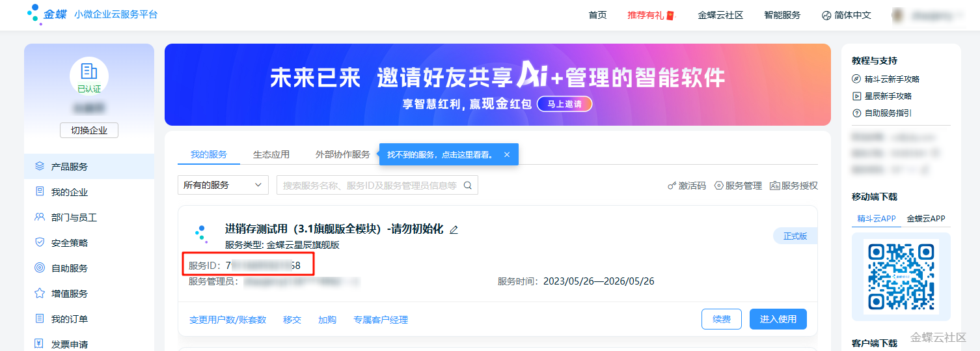This screenshot has height=351, width=980.
Task: Open 我的订单 in sidebar
Action: (x=70, y=319)
